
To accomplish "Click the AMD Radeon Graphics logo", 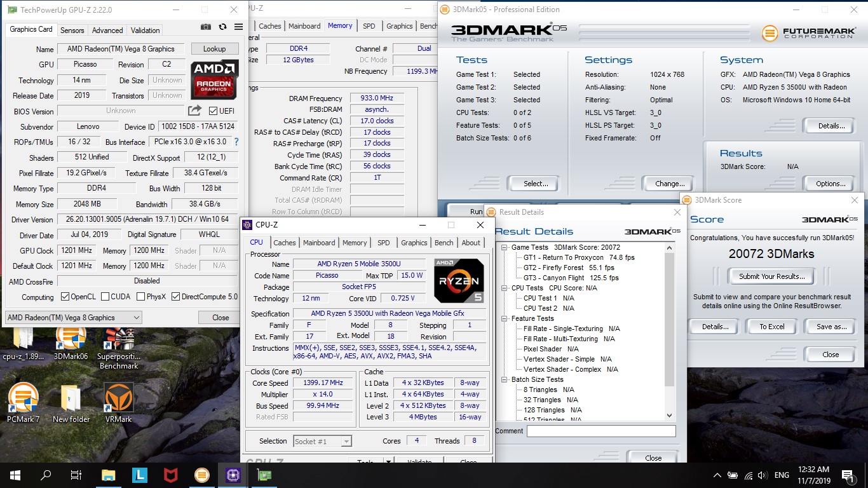I will coord(215,80).
